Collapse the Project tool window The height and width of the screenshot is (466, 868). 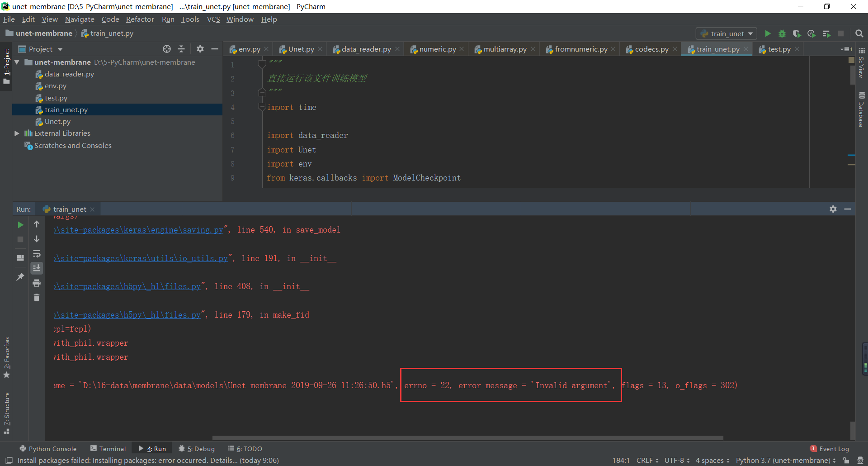[215, 49]
